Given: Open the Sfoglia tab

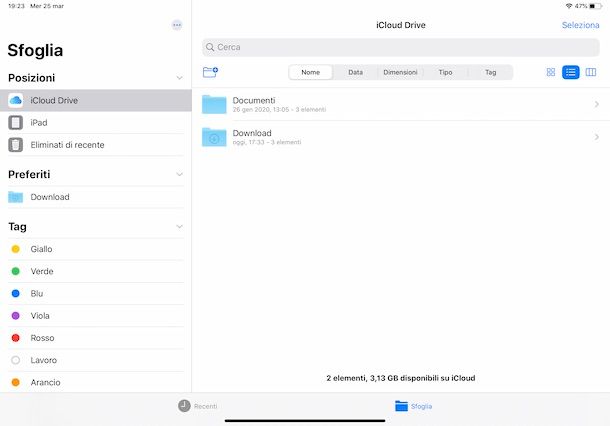Looking at the screenshot, I should (414, 406).
